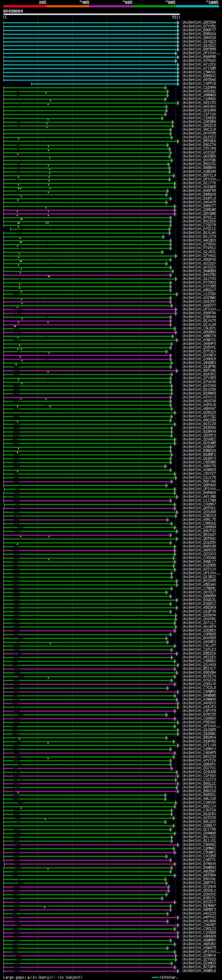Screen dimensions: 222x980
Task: Open hit UniRef100_B9DFX7
Action: pos(199,30)
